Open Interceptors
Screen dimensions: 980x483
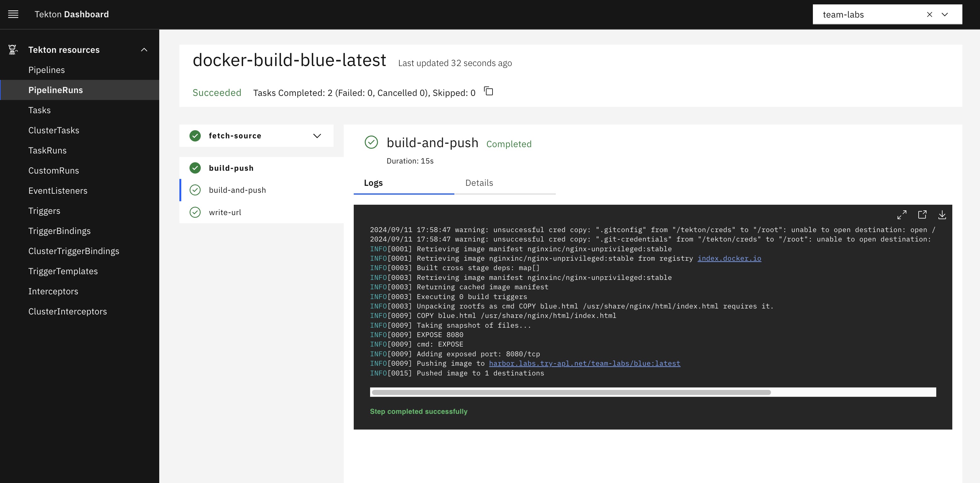coord(80,291)
